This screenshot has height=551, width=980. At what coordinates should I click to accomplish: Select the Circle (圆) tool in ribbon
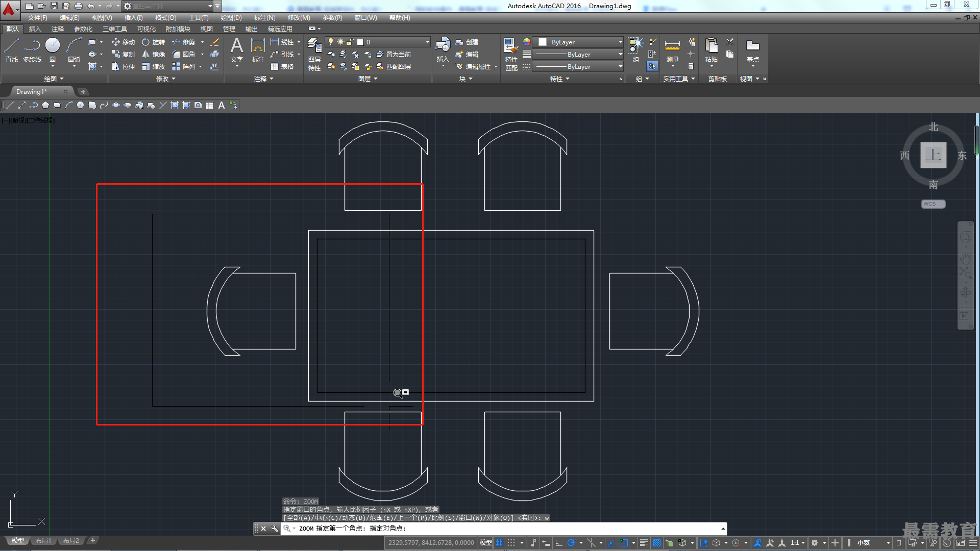tap(53, 50)
